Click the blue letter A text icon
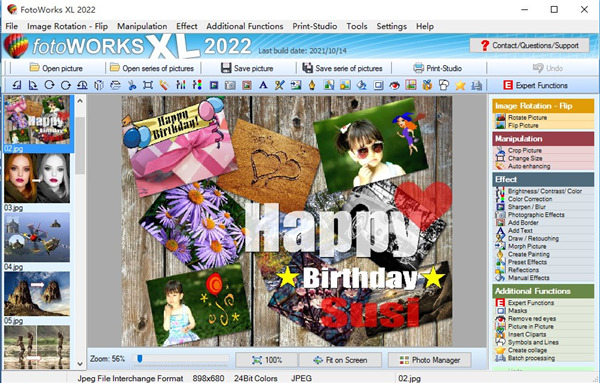 point(263,85)
